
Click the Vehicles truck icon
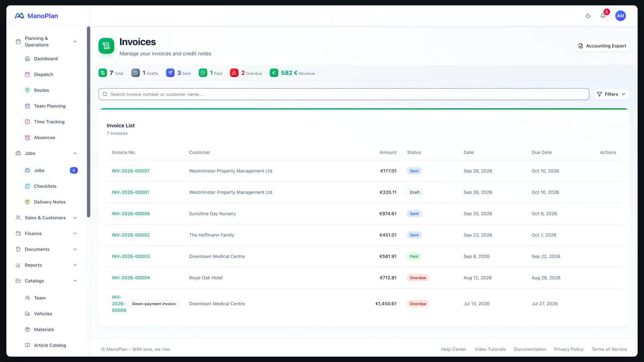pyautogui.click(x=28, y=314)
